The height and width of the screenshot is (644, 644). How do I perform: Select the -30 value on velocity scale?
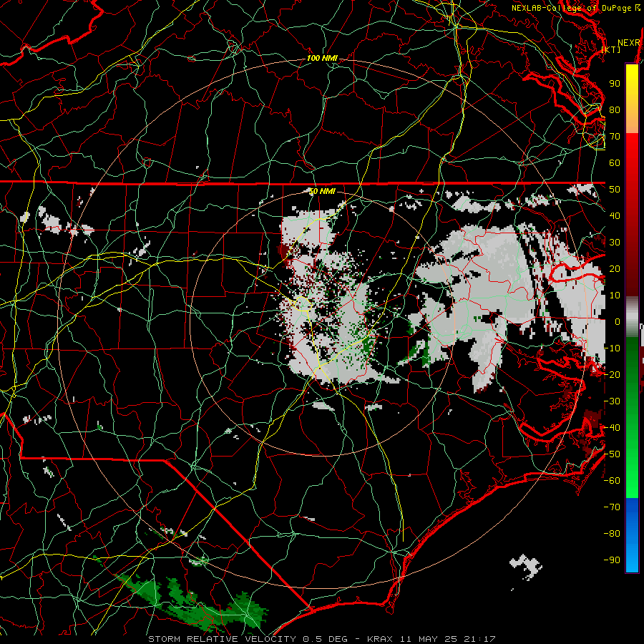pos(612,401)
